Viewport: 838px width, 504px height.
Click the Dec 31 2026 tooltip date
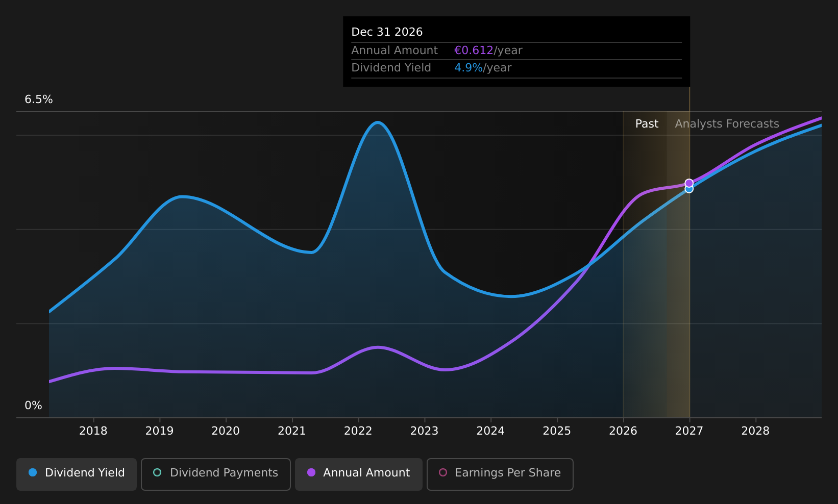click(x=387, y=32)
